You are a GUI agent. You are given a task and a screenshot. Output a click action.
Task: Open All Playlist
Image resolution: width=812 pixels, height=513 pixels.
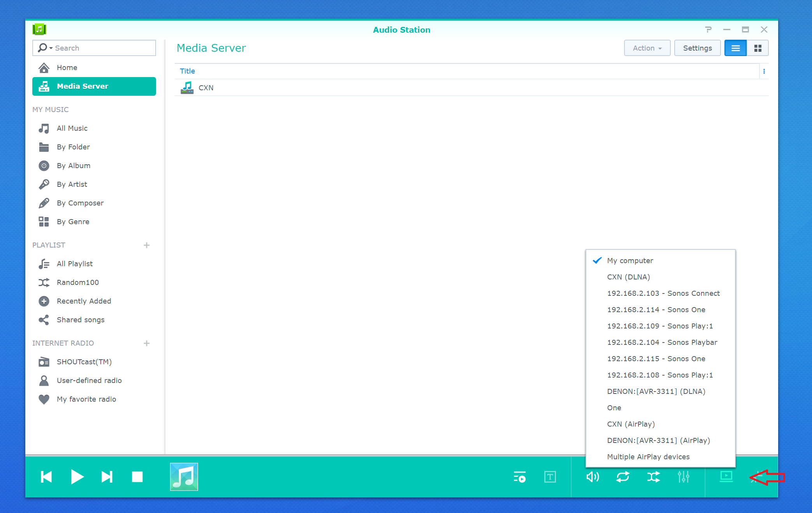pos(94,264)
